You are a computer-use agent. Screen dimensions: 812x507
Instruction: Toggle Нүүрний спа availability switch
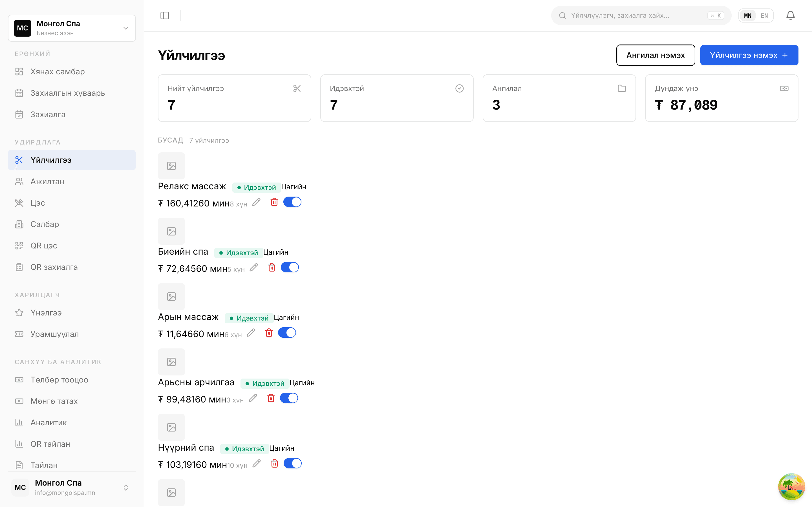(293, 464)
